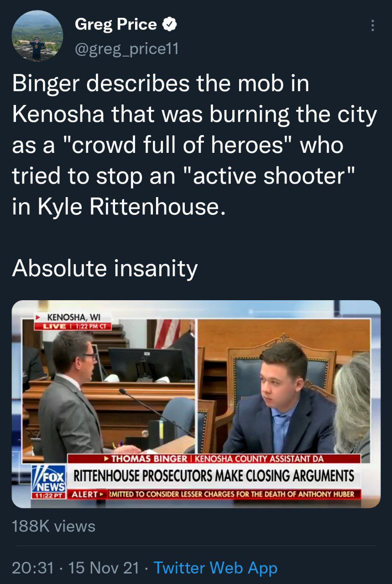This screenshot has height=584, width=392.
Task: Click the 188K views counter
Action: [x=54, y=526]
